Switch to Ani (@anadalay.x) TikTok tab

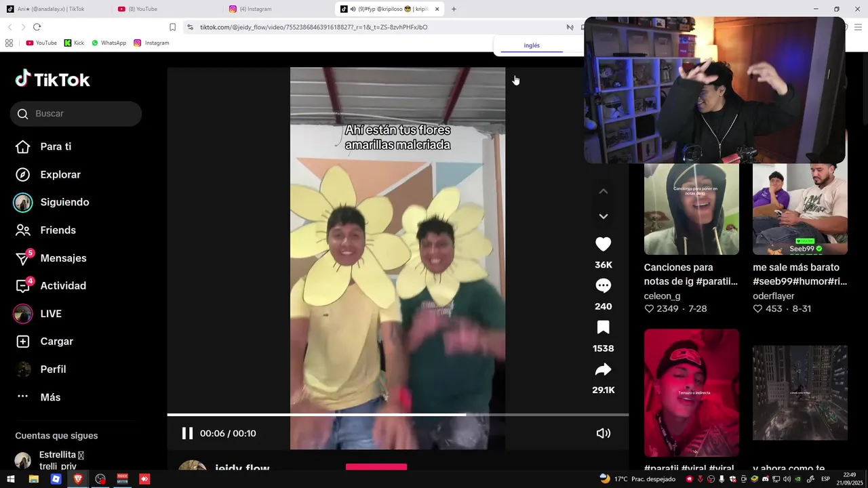click(51, 9)
